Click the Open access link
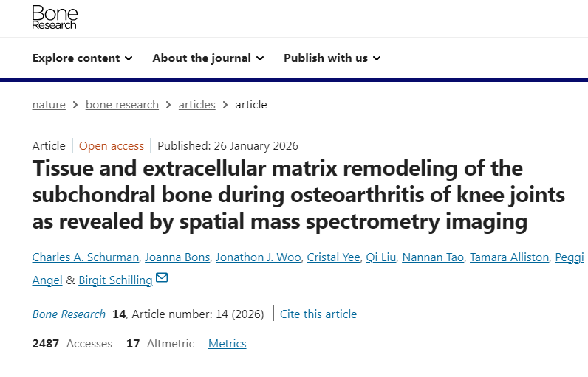This screenshot has height=377, width=588. (x=112, y=146)
